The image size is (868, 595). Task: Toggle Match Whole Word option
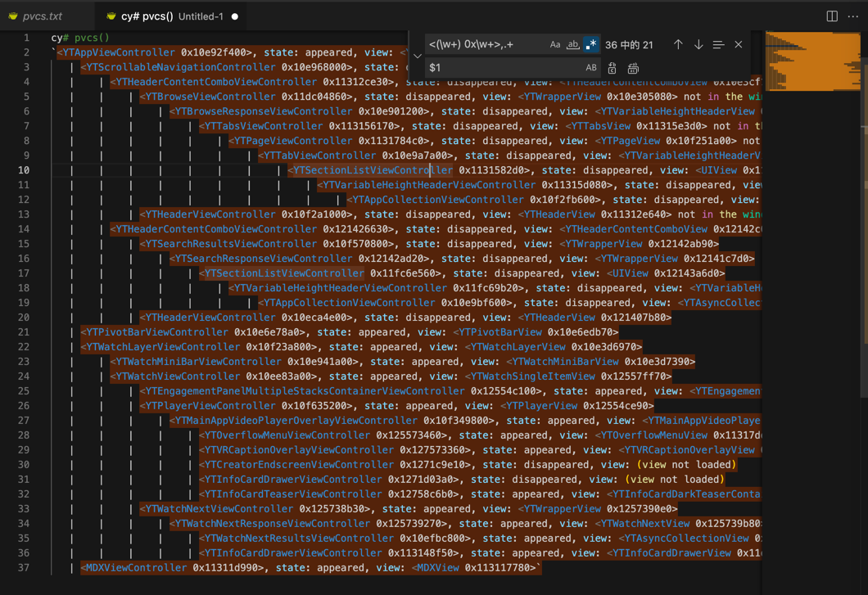(x=573, y=45)
